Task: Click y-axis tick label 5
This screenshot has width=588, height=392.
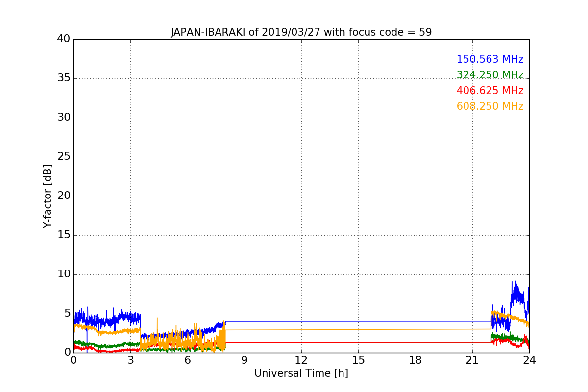Action: (x=67, y=314)
